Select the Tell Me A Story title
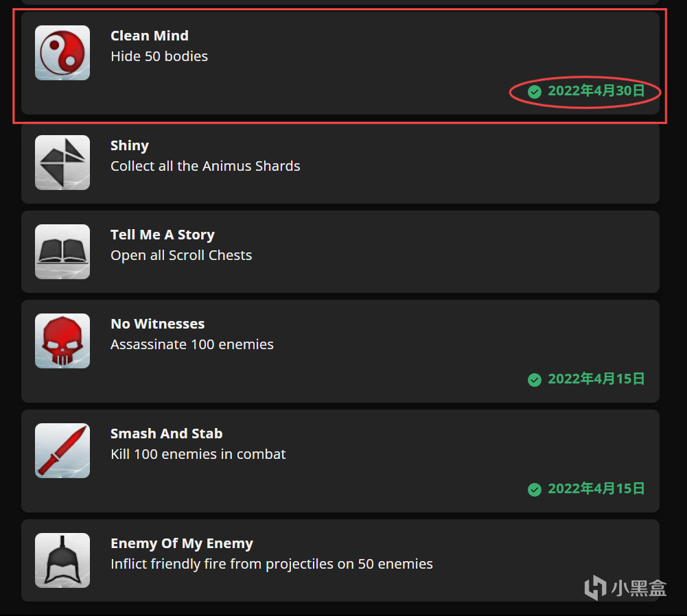This screenshot has width=687, height=616. (163, 235)
